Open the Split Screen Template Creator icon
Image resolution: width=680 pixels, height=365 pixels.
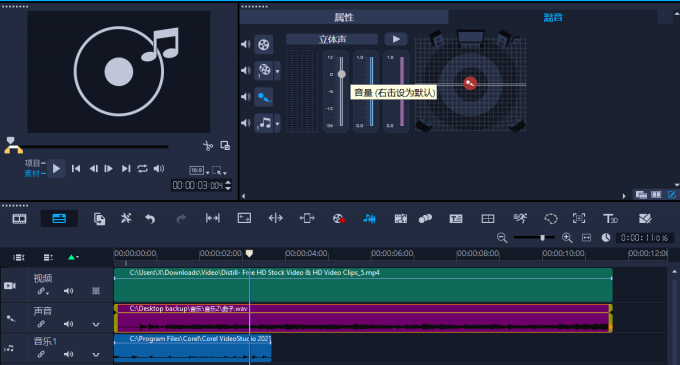click(x=645, y=218)
